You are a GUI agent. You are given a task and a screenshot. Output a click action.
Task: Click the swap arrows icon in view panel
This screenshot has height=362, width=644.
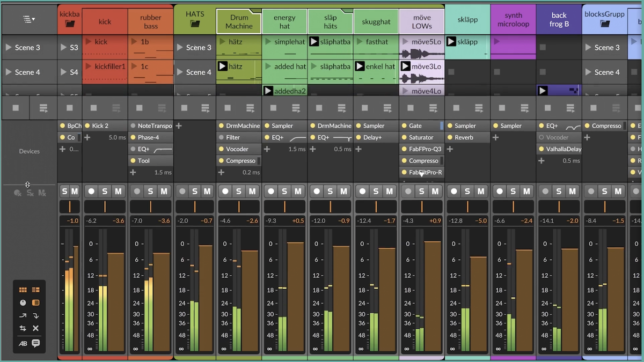click(x=23, y=328)
